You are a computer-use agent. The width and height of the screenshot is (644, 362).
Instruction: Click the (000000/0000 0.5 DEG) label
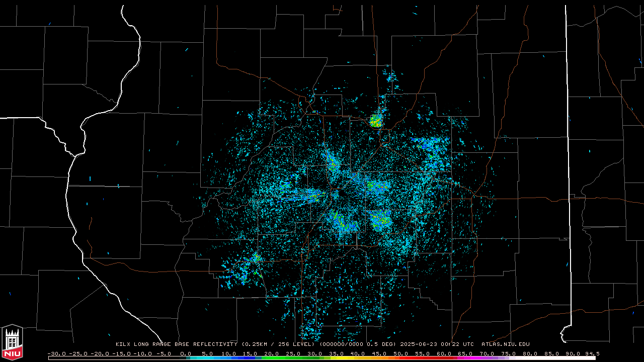(x=358, y=344)
